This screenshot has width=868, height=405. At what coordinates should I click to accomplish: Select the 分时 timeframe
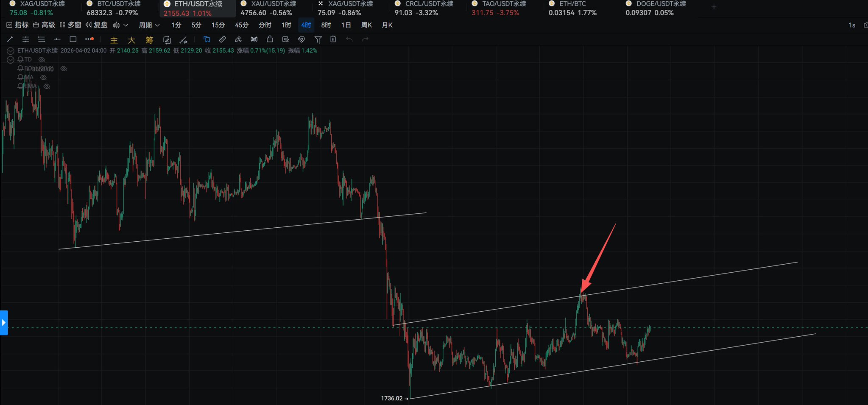pyautogui.click(x=265, y=25)
